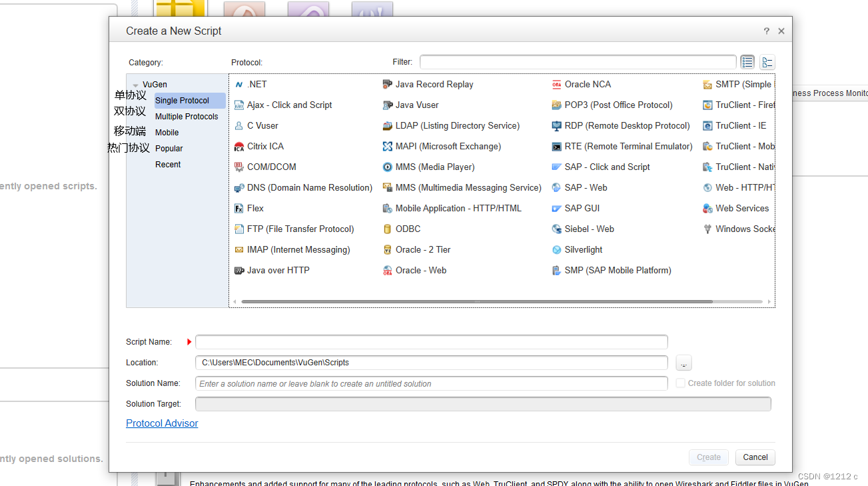This screenshot has width=868, height=486.
Task: Pick the Java Record Replay icon
Action: click(x=388, y=85)
